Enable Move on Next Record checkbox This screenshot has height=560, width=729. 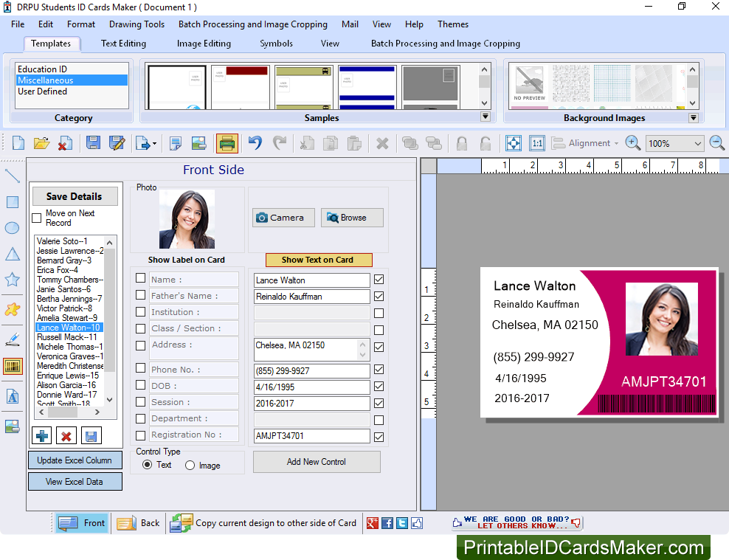tap(37, 218)
